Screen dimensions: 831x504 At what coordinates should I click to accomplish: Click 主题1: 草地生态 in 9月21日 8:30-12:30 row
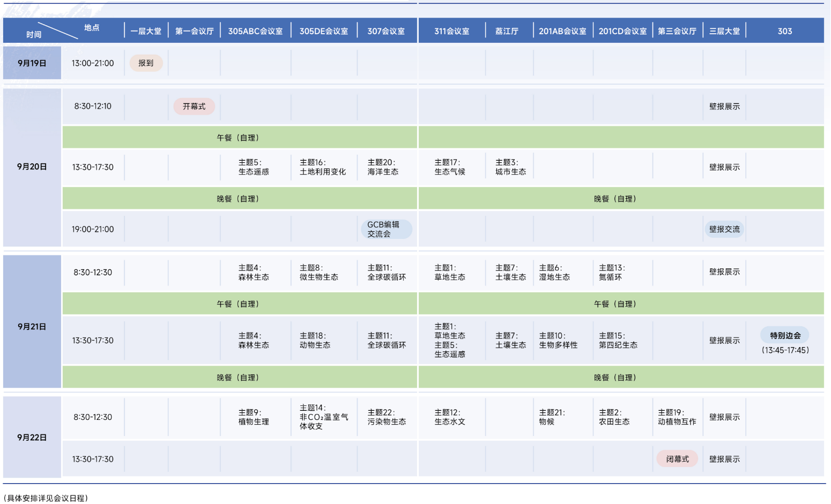(x=450, y=272)
